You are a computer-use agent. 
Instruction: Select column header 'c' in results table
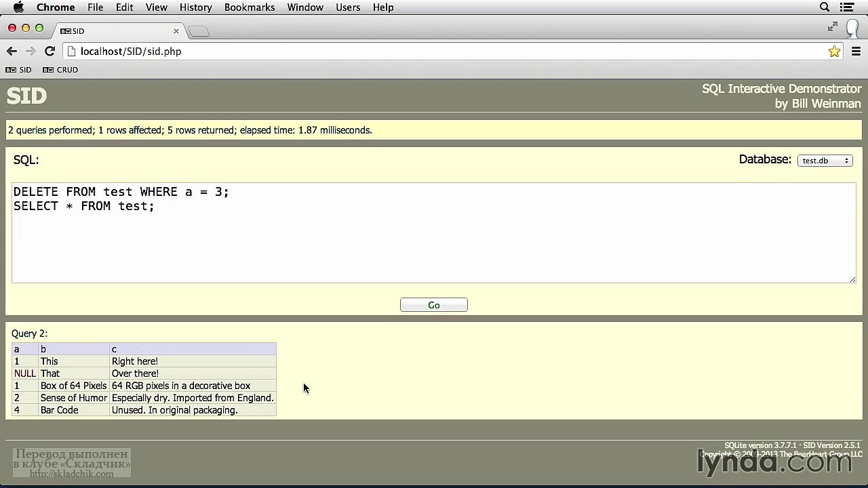[x=193, y=349]
